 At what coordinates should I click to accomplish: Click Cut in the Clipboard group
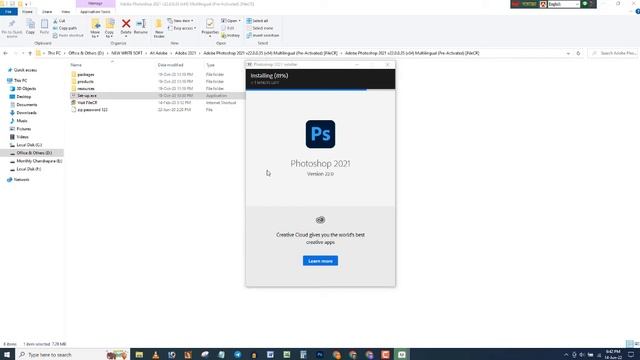click(x=59, y=21)
